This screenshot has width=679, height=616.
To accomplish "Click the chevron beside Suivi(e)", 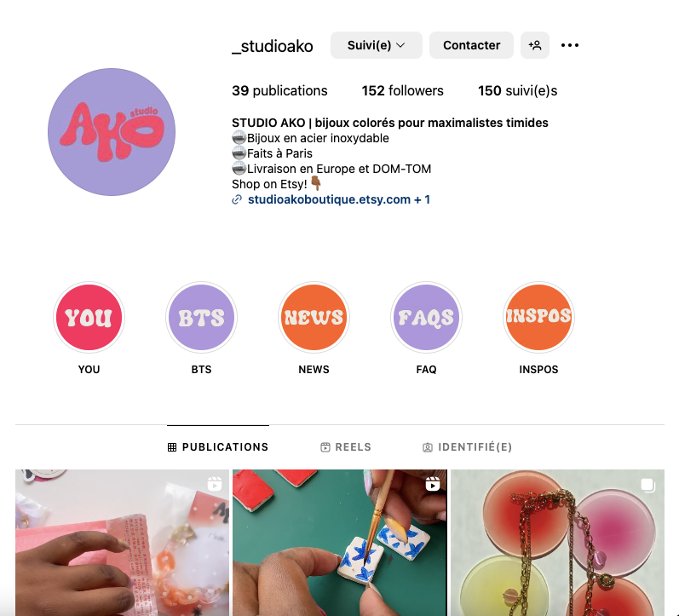I will pyautogui.click(x=401, y=45).
